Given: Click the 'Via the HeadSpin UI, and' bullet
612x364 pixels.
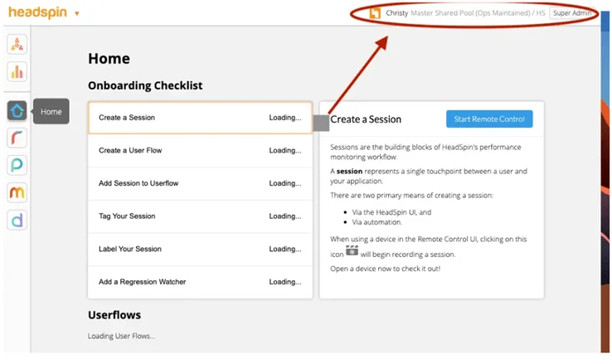Looking at the screenshot, I should pyautogui.click(x=391, y=212).
